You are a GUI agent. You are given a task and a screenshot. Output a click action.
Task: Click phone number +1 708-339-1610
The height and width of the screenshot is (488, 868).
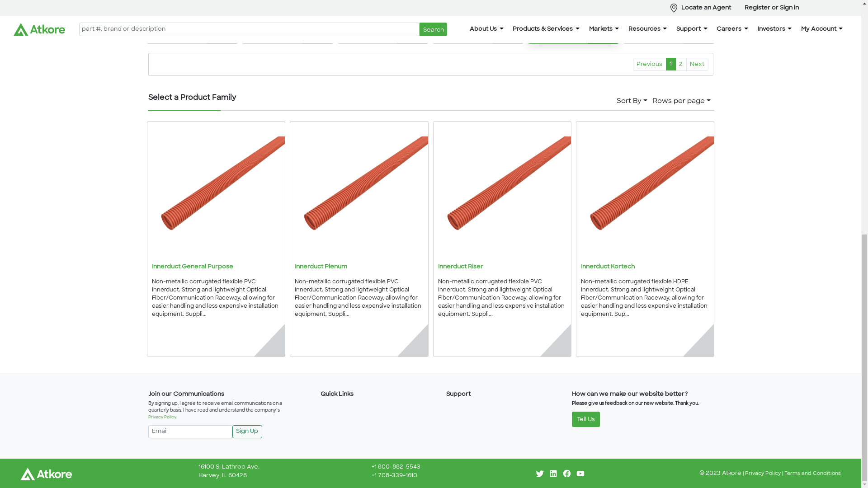(394, 476)
